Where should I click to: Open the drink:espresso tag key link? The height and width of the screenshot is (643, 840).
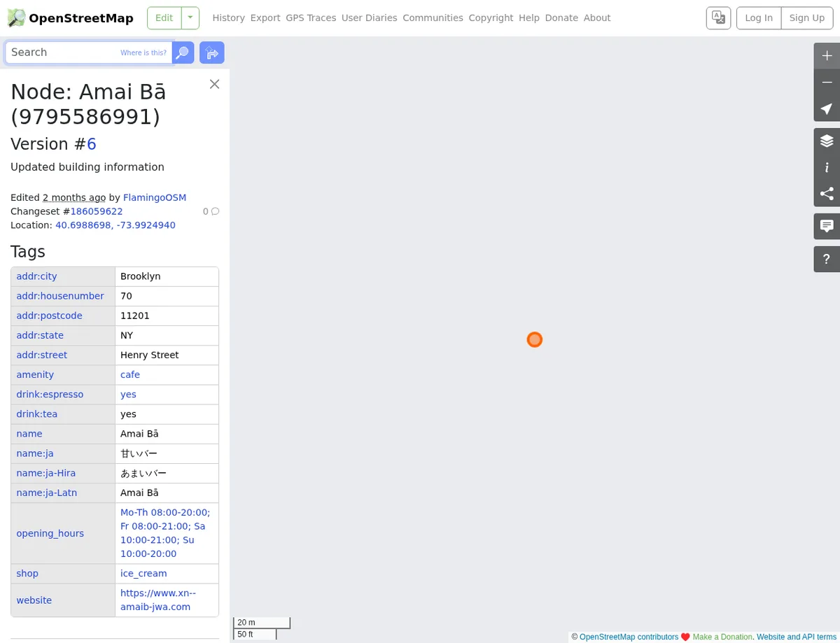[x=50, y=394]
